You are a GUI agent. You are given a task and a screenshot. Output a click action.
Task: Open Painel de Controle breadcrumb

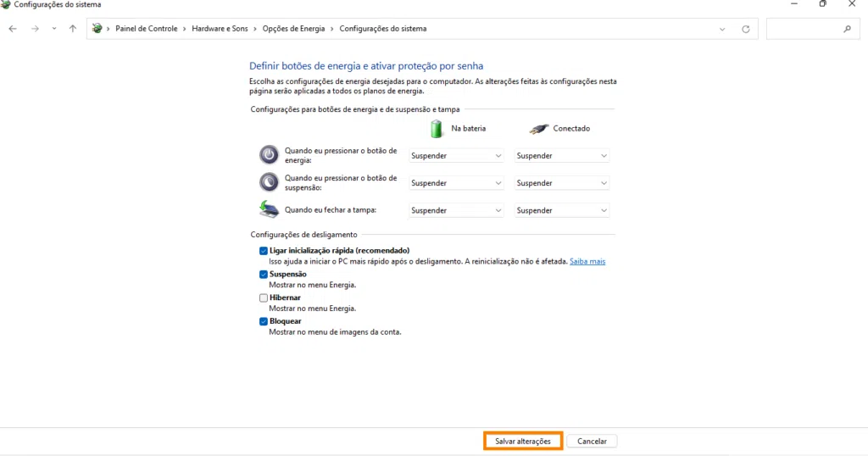146,29
